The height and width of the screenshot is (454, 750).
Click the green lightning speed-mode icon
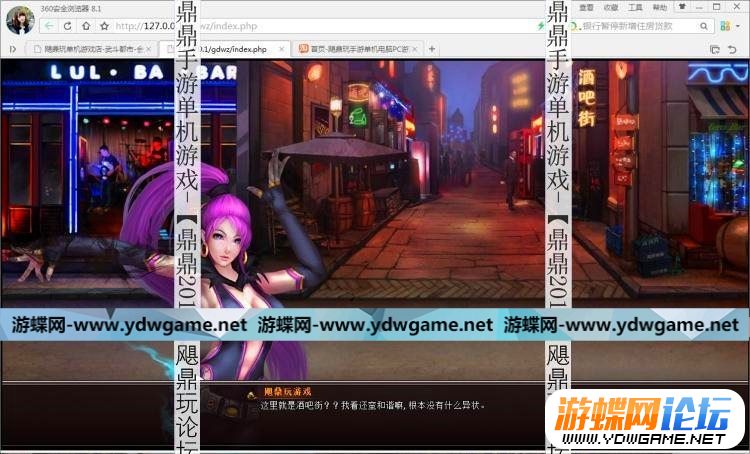pyautogui.click(x=540, y=26)
